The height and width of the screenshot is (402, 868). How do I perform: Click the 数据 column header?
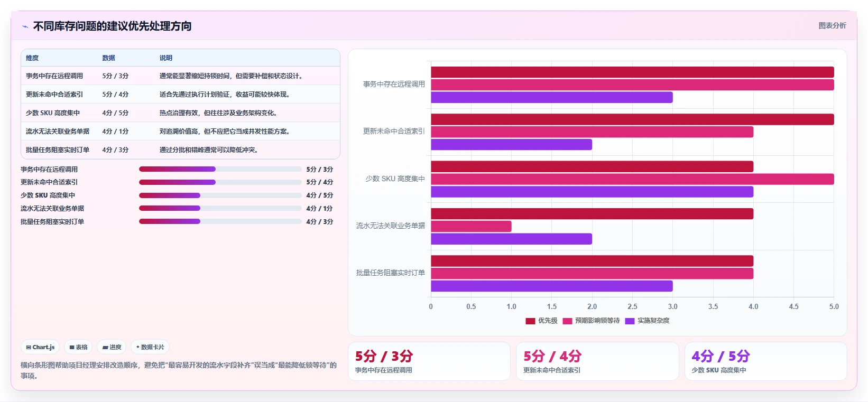[x=108, y=58]
